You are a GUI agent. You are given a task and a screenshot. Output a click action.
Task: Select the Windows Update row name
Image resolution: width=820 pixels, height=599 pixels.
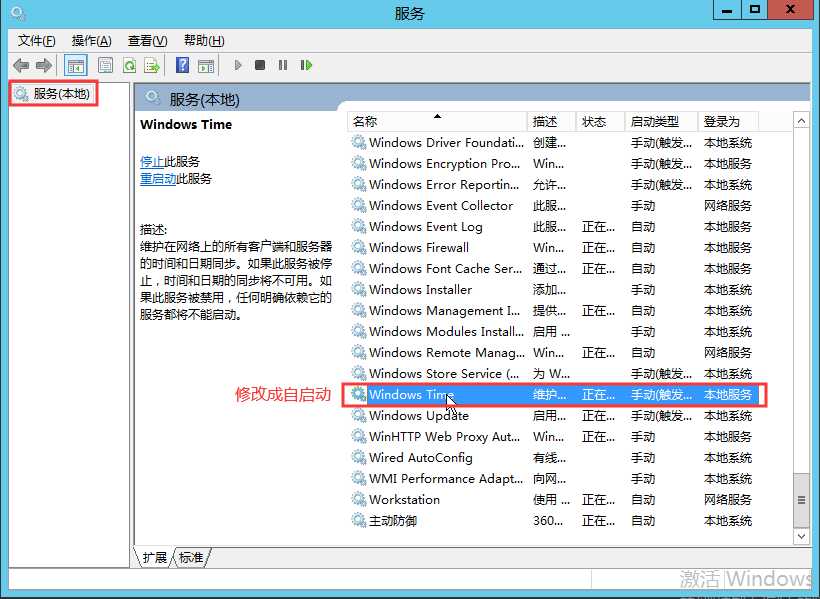[x=418, y=415]
